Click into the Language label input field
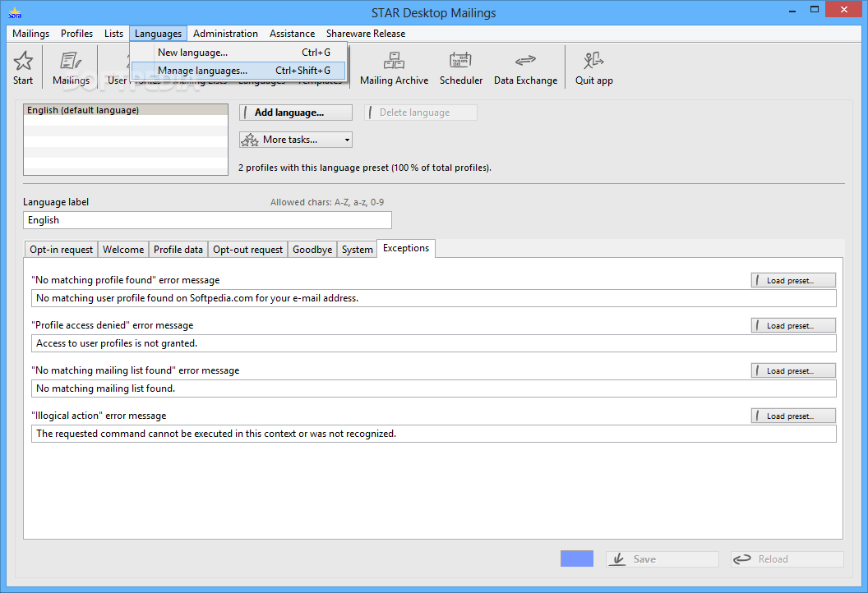Screen dimensions: 868x593 coord(207,219)
